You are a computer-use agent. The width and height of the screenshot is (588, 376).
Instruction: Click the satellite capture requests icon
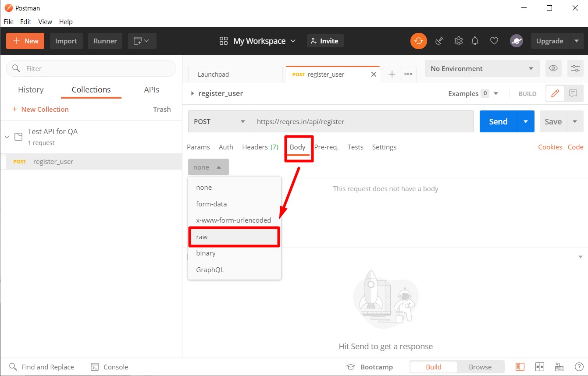point(439,41)
